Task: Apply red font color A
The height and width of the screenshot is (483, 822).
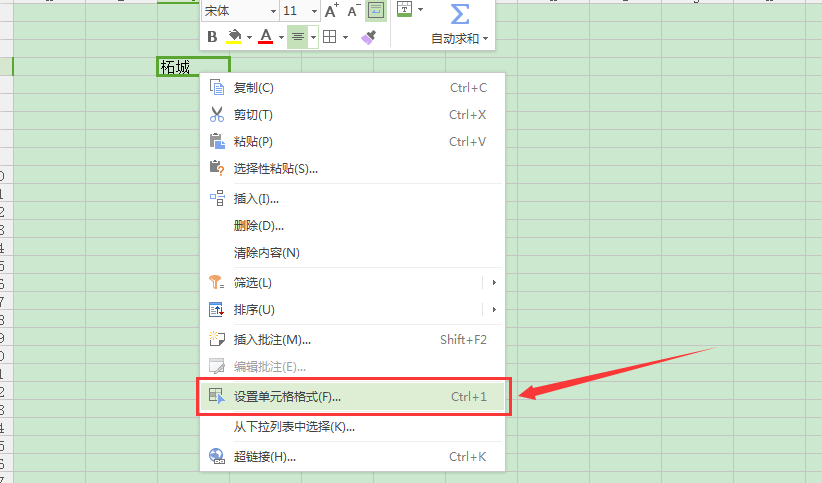Action: pos(266,37)
